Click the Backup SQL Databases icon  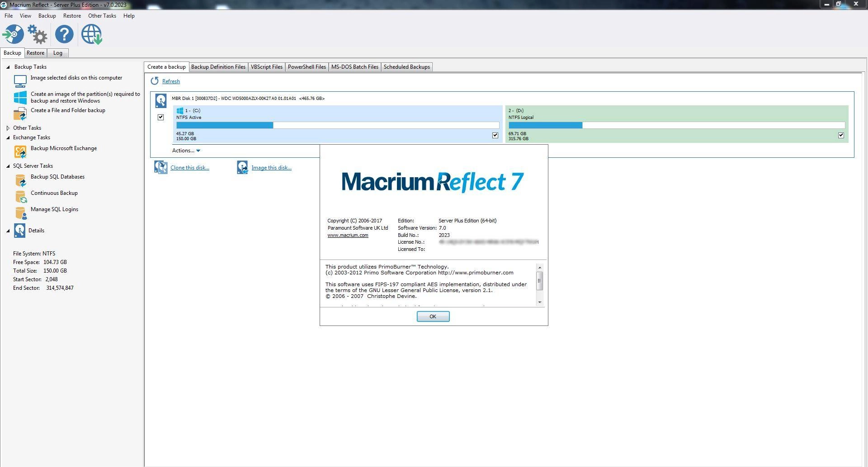click(x=20, y=180)
